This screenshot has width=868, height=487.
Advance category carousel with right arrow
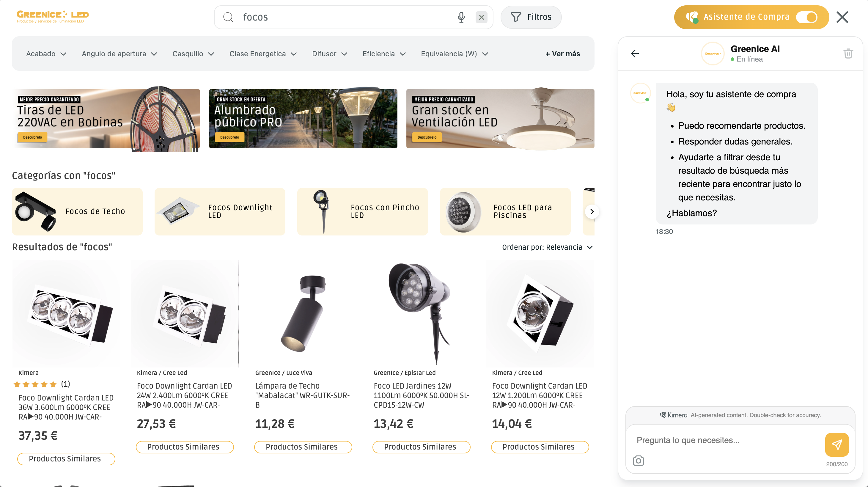(x=592, y=212)
